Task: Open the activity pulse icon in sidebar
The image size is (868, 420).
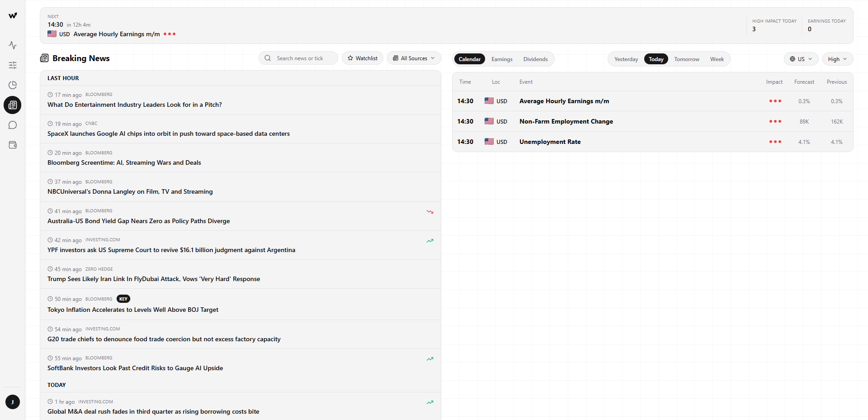Action: 13,45
